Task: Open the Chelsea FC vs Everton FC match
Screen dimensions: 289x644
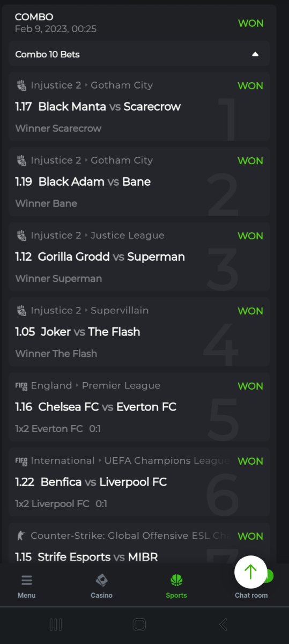Action: pos(107,407)
